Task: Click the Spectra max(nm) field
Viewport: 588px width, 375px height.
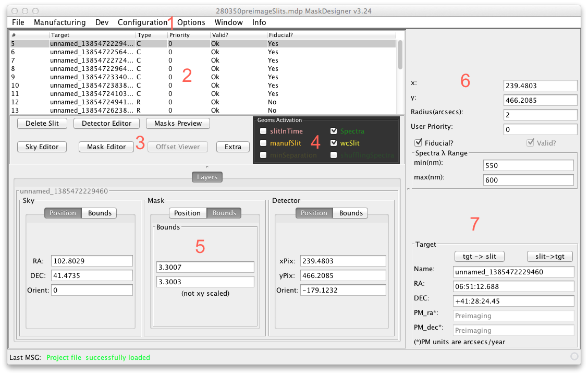Action: click(529, 180)
